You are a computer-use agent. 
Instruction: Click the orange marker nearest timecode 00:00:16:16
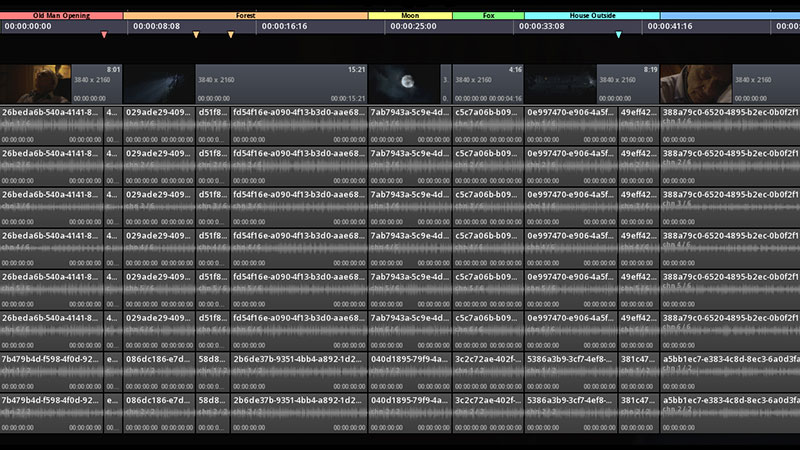pyautogui.click(x=231, y=35)
